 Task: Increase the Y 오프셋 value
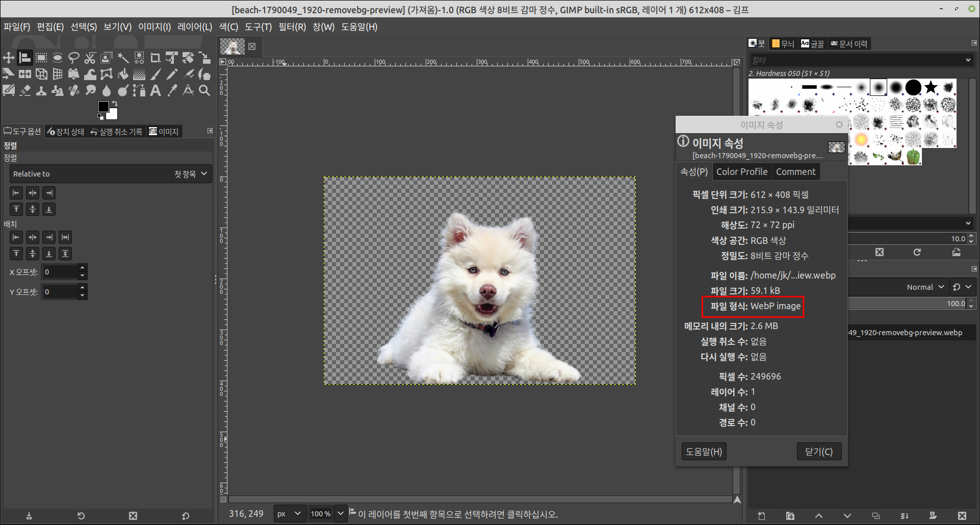point(83,288)
